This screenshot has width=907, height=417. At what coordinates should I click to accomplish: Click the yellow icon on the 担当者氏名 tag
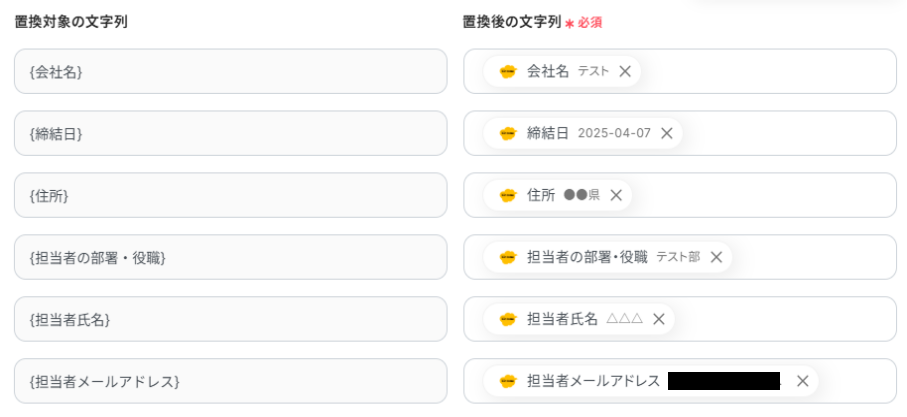click(508, 320)
